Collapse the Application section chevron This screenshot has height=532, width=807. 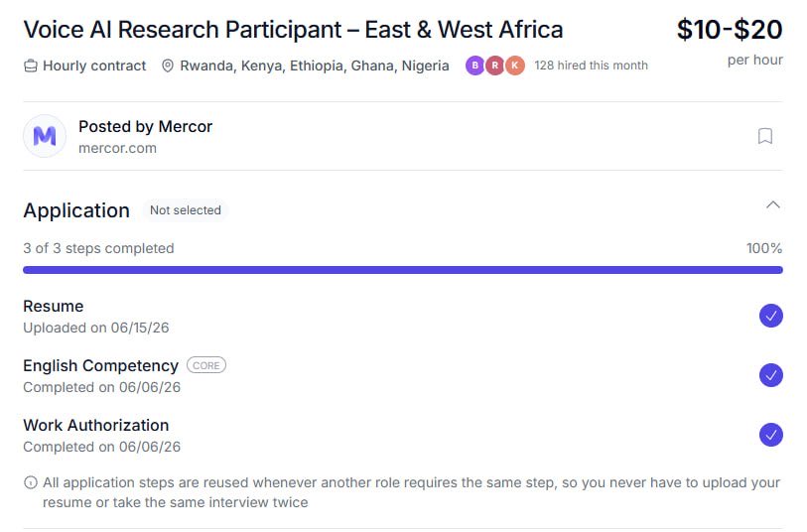point(772,205)
